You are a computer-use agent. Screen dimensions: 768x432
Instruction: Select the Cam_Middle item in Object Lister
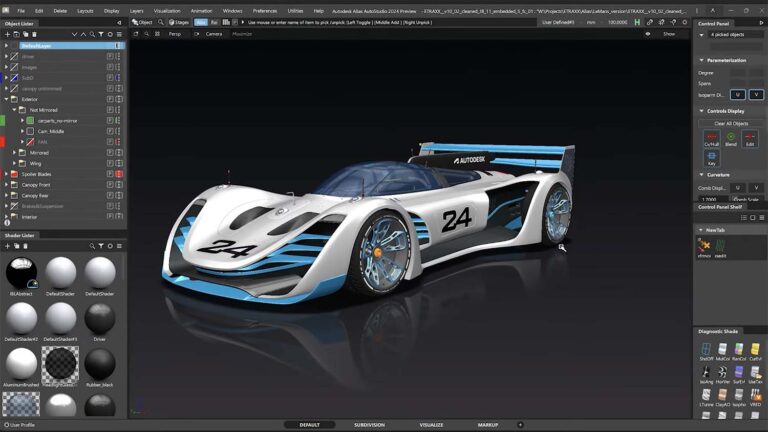[x=51, y=131]
